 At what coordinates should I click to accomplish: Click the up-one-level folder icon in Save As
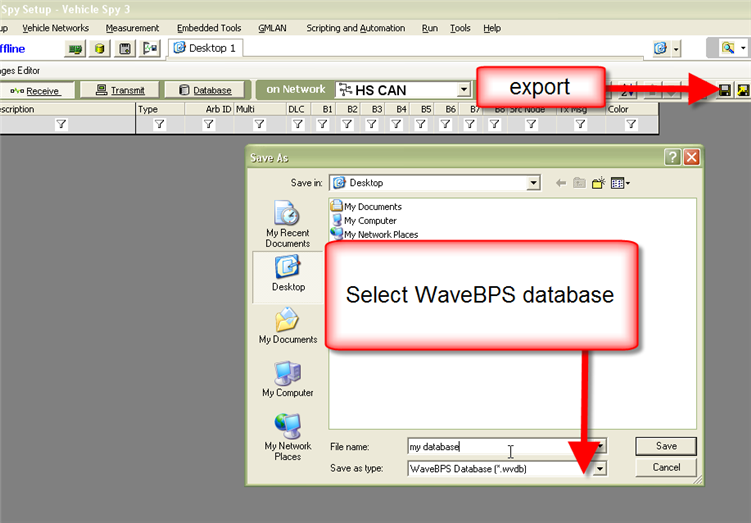(x=580, y=183)
